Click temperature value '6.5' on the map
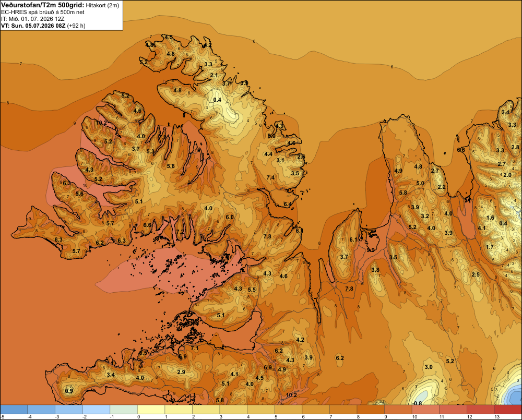The width and height of the screenshot is (522, 420). point(143,353)
